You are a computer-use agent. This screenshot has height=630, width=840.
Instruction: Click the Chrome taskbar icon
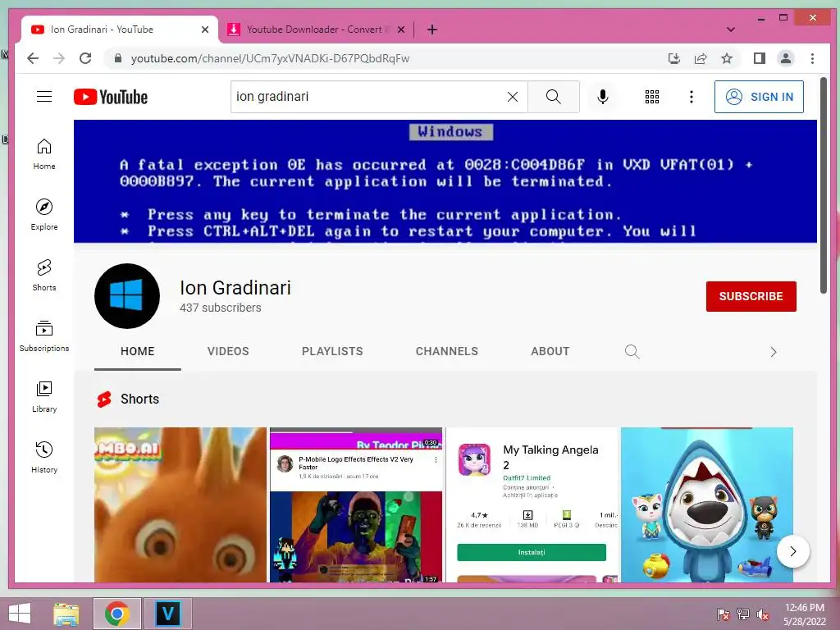[117, 614]
